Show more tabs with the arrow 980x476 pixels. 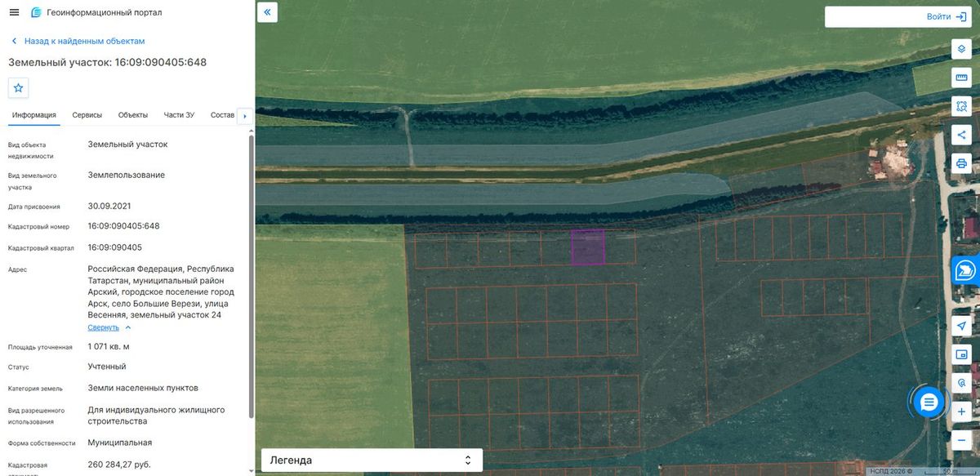click(244, 116)
